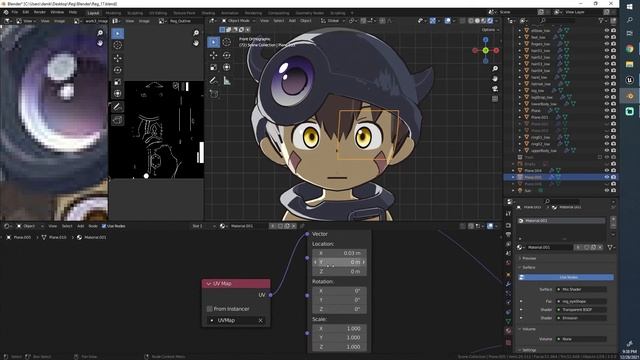Switch to the Modeling workspace tab
This screenshot has height=360, width=640.
113,13
